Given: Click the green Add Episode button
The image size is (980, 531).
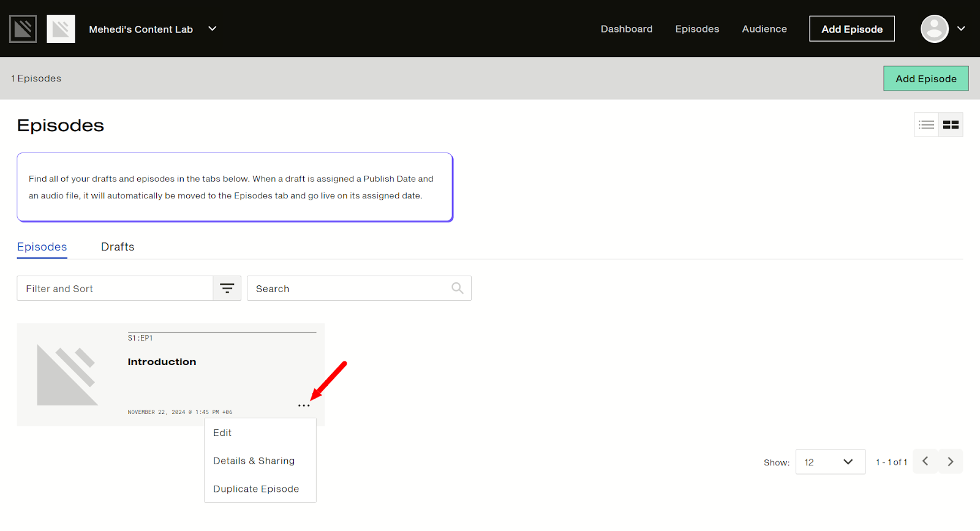Looking at the screenshot, I should pos(926,78).
